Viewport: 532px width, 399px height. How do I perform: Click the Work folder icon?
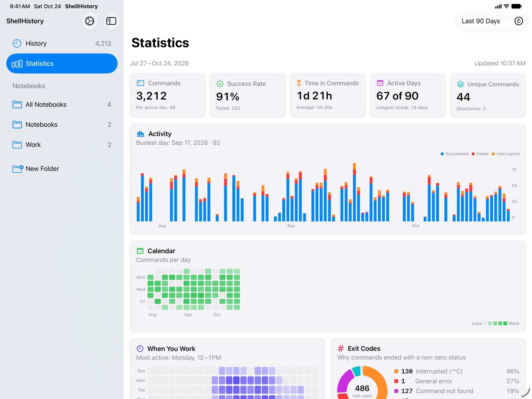[x=17, y=145]
